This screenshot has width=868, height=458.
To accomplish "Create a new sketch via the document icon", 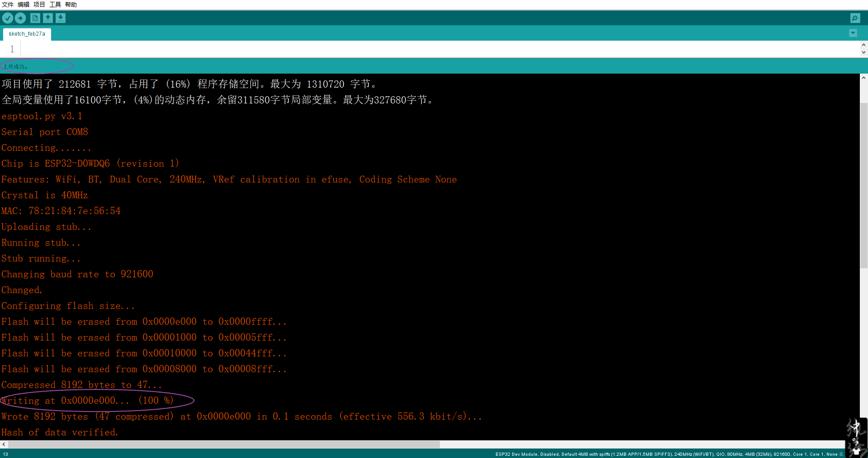I will 34,18.
